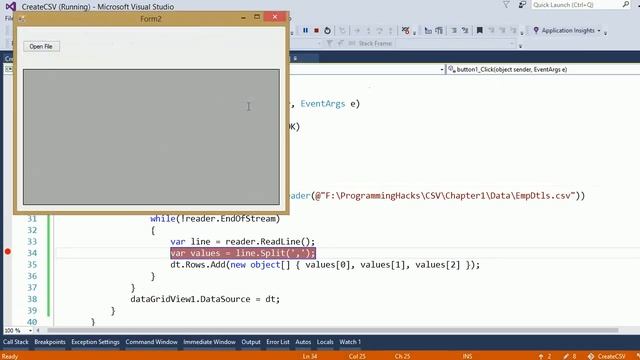Open IntelliTrace icon dropdown arrow
This screenshot has width=640, height=360.
414,33
